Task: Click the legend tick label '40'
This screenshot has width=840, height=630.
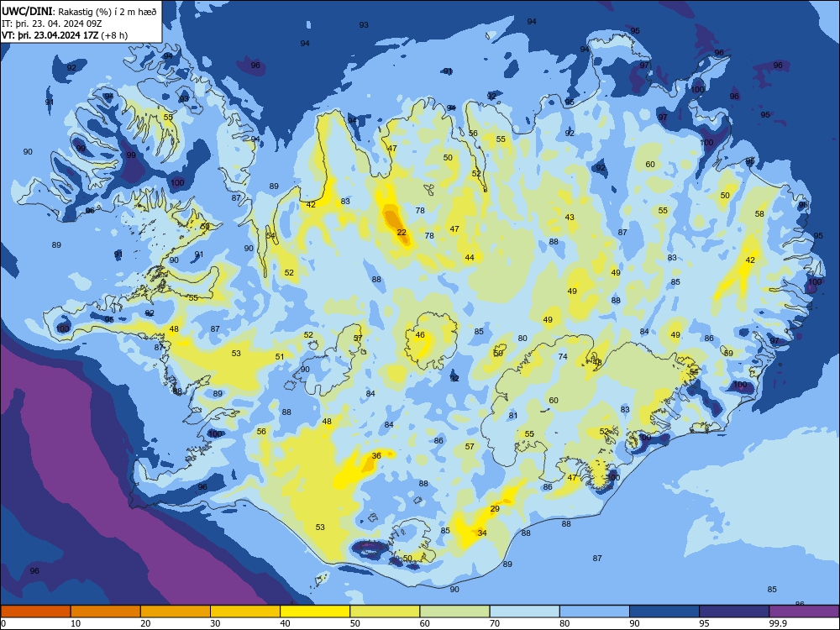Action: point(286,623)
